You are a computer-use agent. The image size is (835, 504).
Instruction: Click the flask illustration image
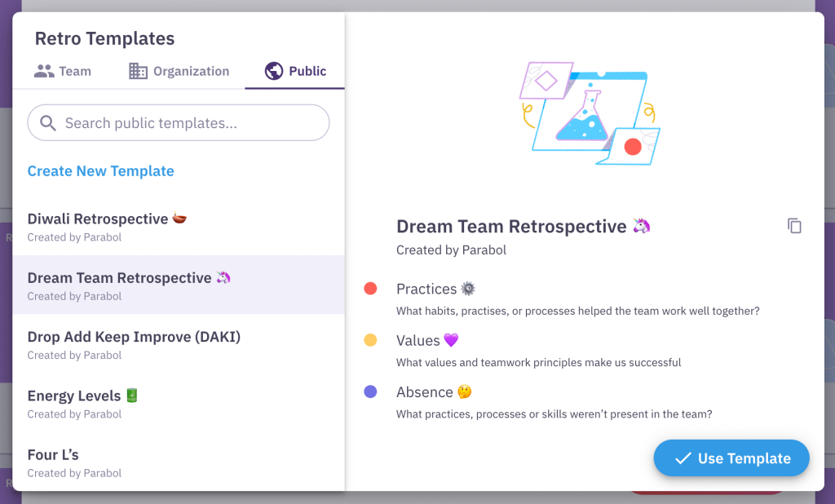(589, 112)
